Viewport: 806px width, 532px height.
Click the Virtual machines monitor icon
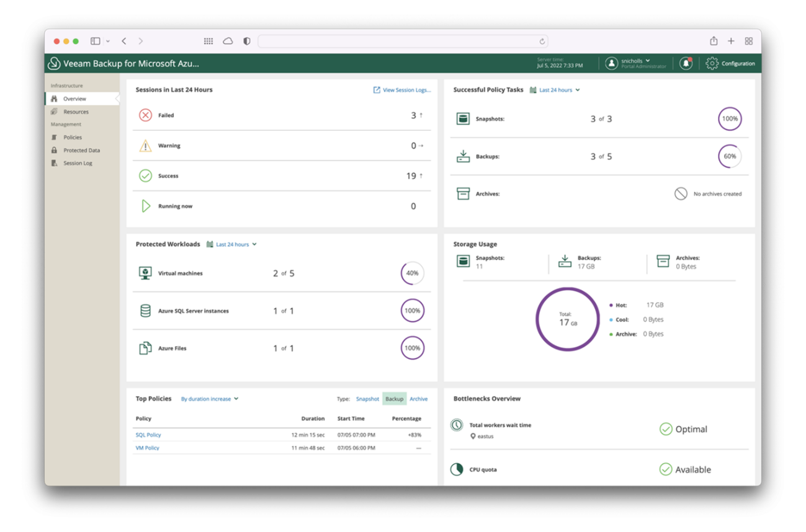145,273
